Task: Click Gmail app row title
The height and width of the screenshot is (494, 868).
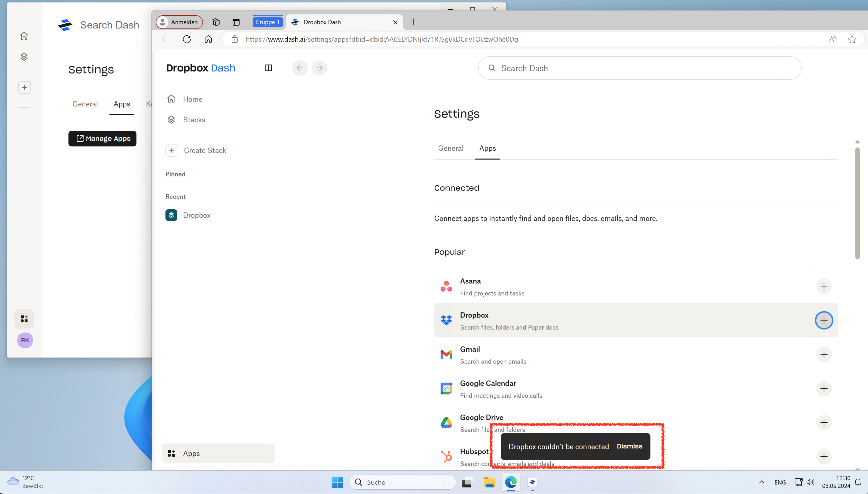Action: point(470,349)
